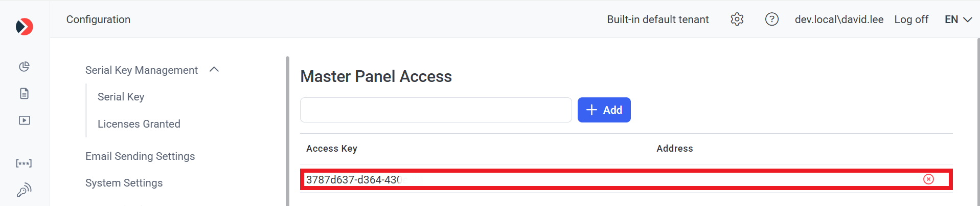
Task: Click the Built-in default tenant label
Action: [657, 19]
